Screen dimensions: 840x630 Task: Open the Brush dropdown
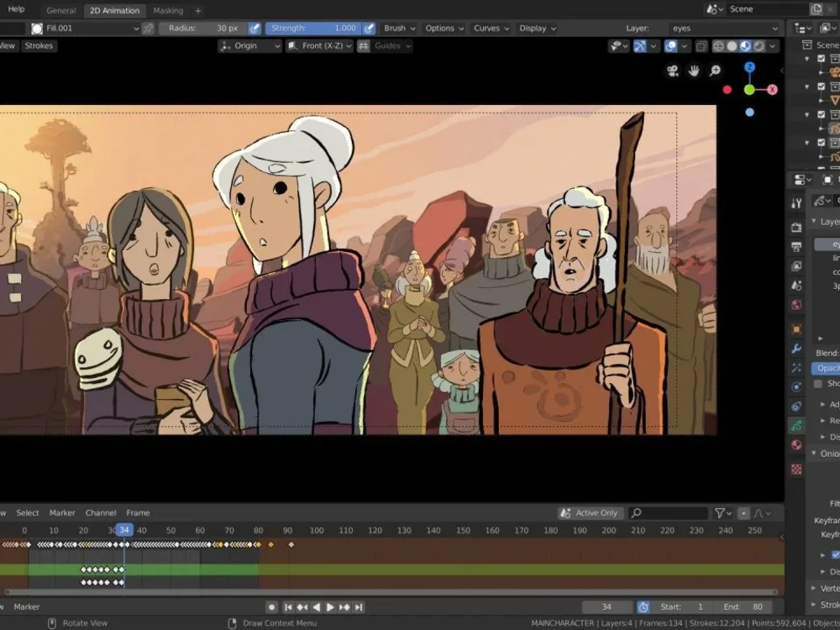coord(399,29)
